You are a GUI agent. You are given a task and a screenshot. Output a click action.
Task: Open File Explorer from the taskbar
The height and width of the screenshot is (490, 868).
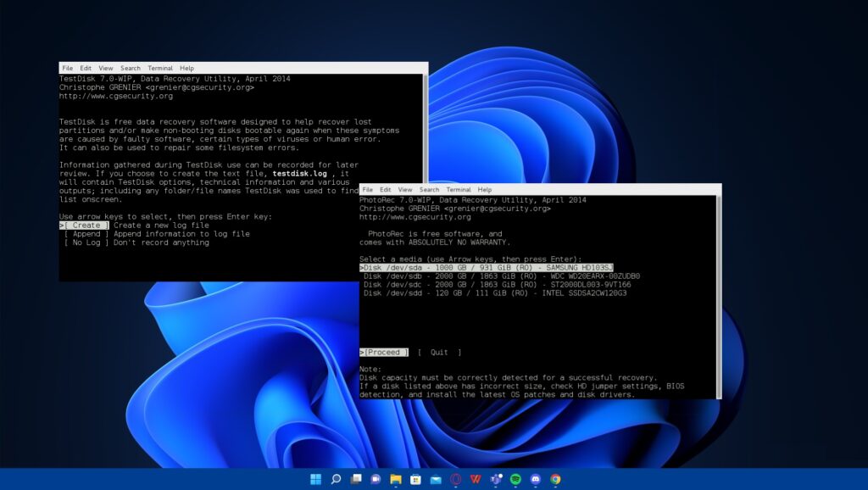pyautogui.click(x=396, y=479)
